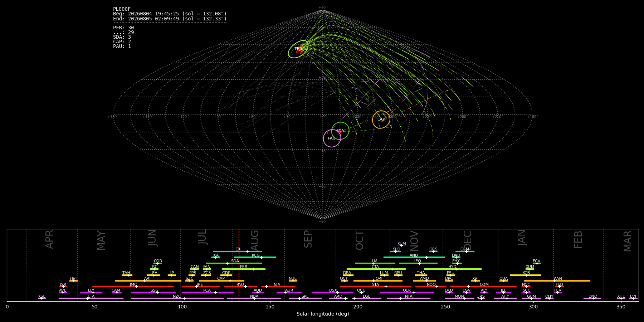The image size is (644, 322).
Task: Click the 'Solar longitude (deg)' axis label
Action: 323,314
